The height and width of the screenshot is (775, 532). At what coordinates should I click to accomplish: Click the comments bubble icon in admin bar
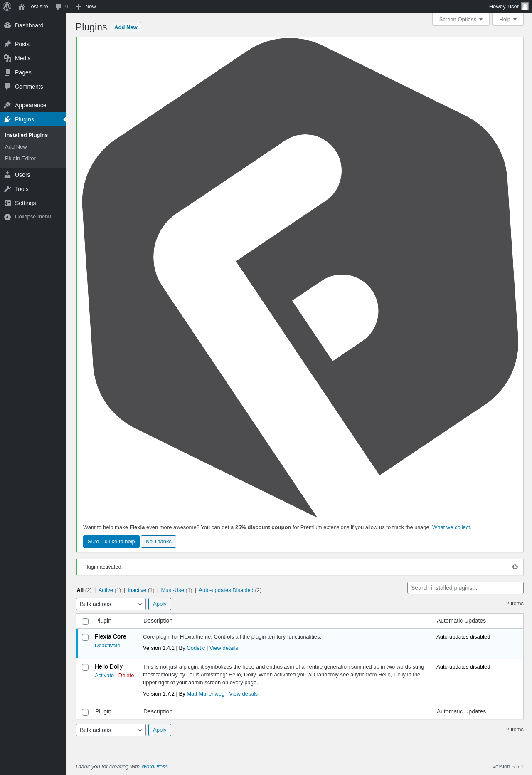tap(58, 7)
